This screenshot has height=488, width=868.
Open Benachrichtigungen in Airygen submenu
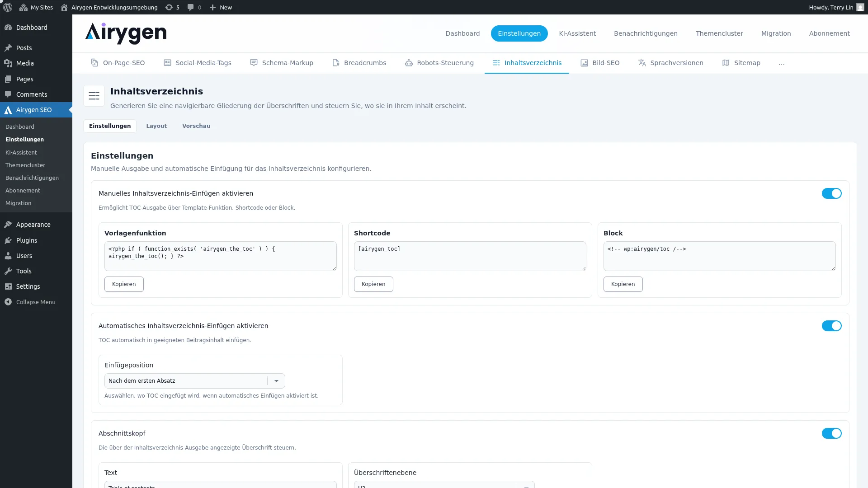tap(32, 178)
